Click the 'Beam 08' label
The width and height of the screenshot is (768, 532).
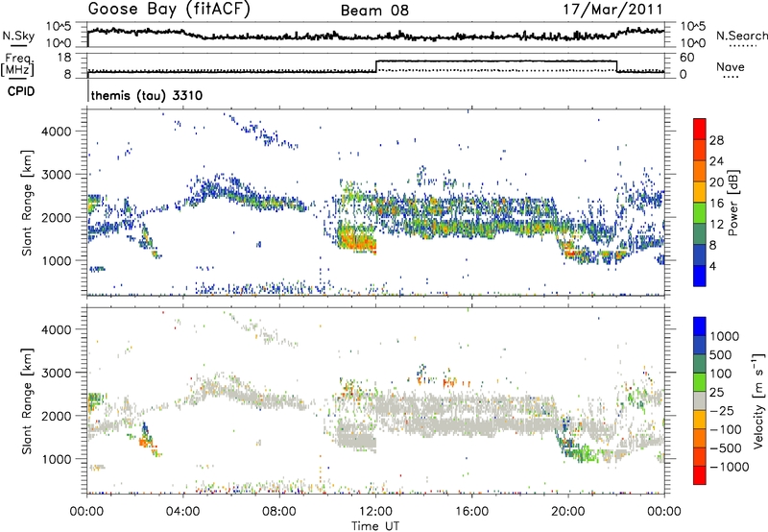(374, 11)
